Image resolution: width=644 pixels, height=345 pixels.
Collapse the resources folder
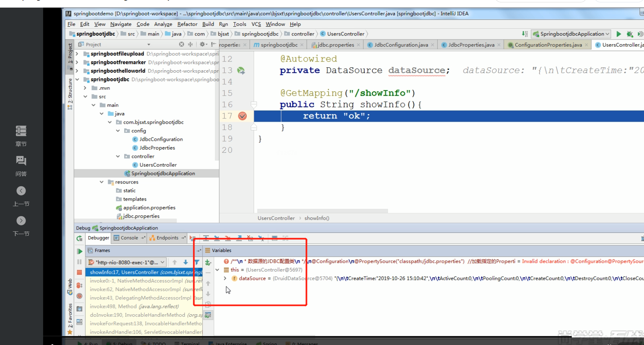coord(101,182)
